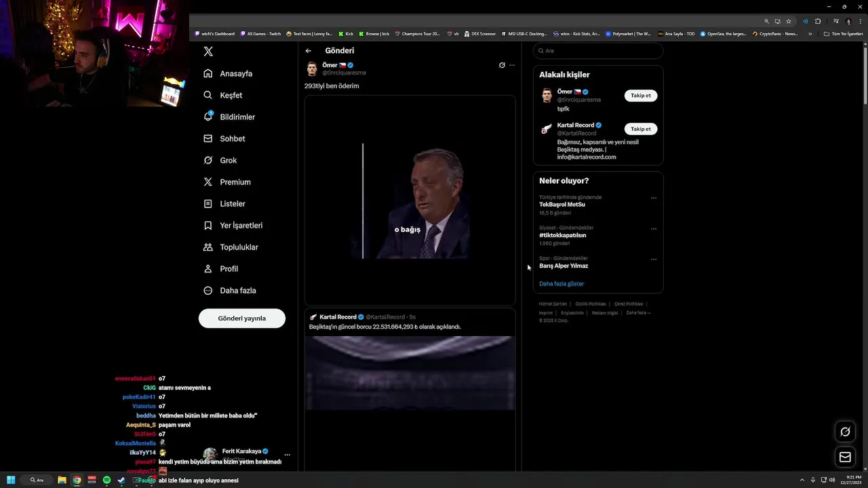Follow Kartal Record with Takip et
The height and width of the screenshot is (488, 868).
641,129
